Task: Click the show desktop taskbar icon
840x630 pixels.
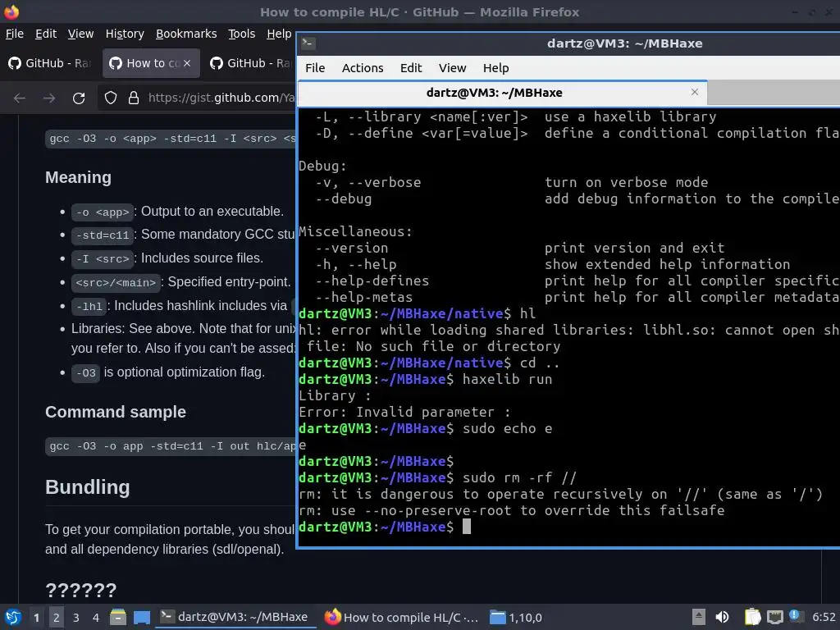Action: tap(142, 617)
